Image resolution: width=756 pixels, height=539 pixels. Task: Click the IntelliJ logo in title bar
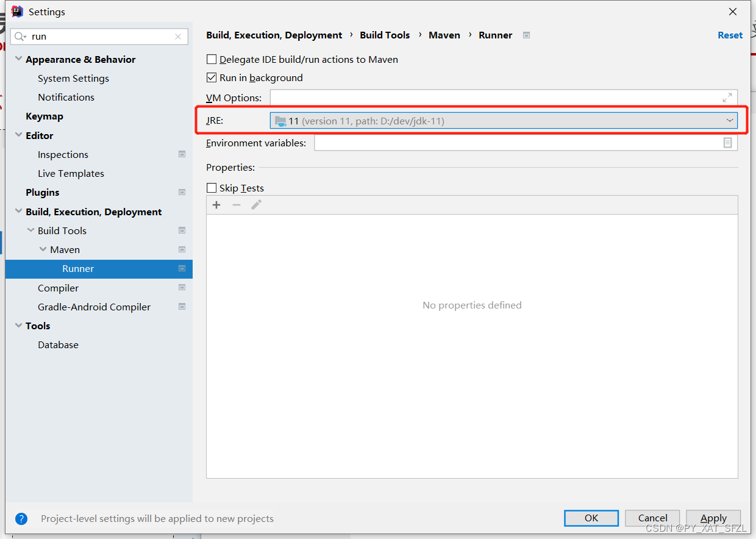point(17,12)
